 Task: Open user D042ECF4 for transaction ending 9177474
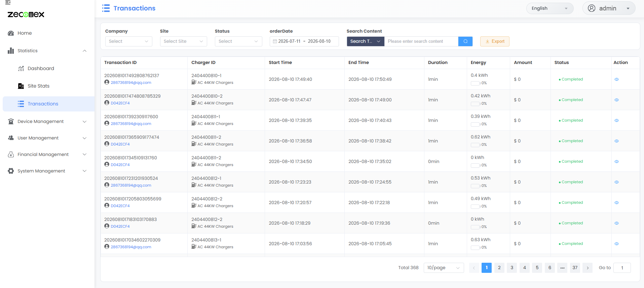tap(120, 144)
